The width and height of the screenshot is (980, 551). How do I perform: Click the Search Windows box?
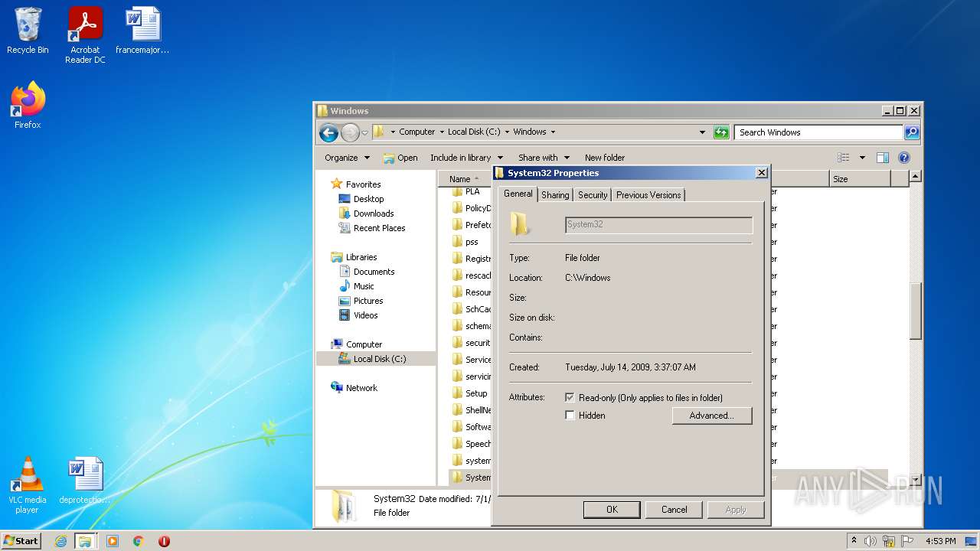818,132
